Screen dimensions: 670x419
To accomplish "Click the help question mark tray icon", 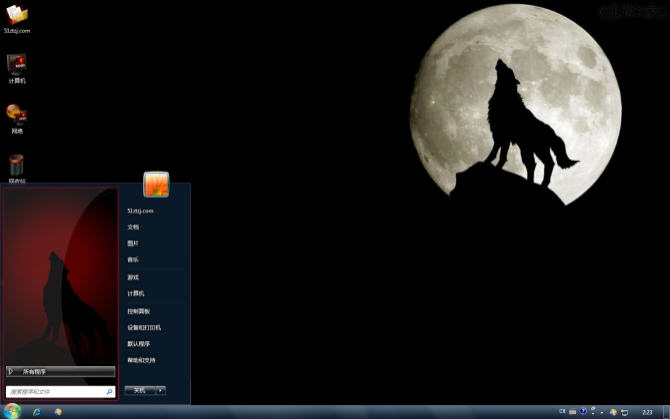I will pyautogui.click(x=583, y=411).
